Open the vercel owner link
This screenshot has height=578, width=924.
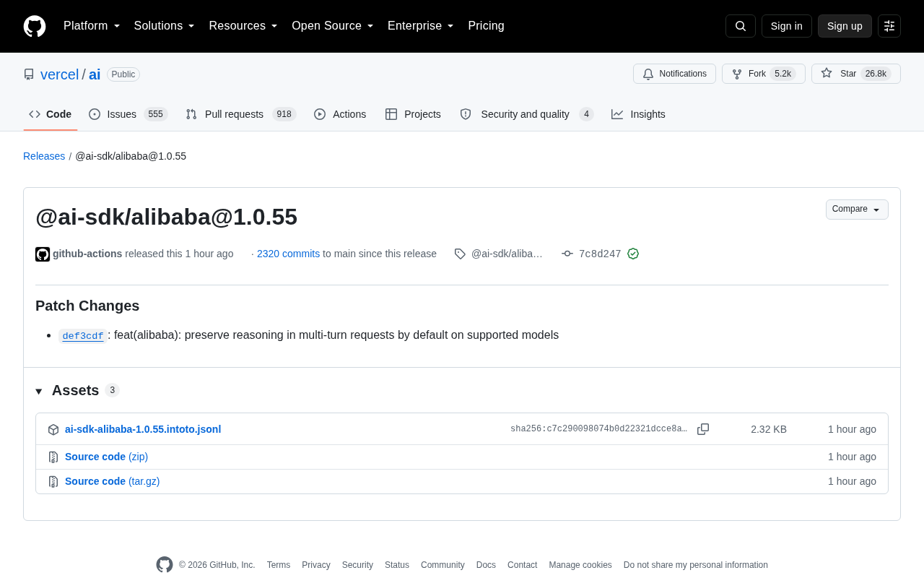pos(59,74)
